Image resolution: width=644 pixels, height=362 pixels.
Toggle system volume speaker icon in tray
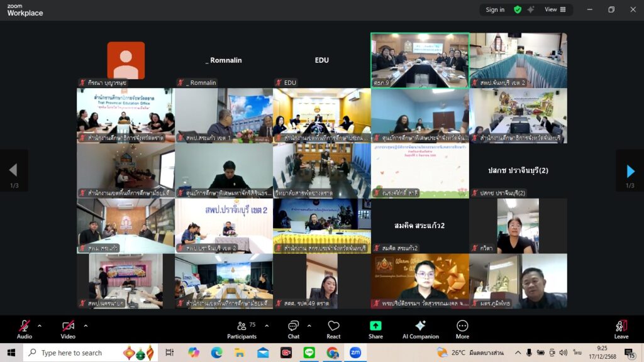[x=563, y=353]
